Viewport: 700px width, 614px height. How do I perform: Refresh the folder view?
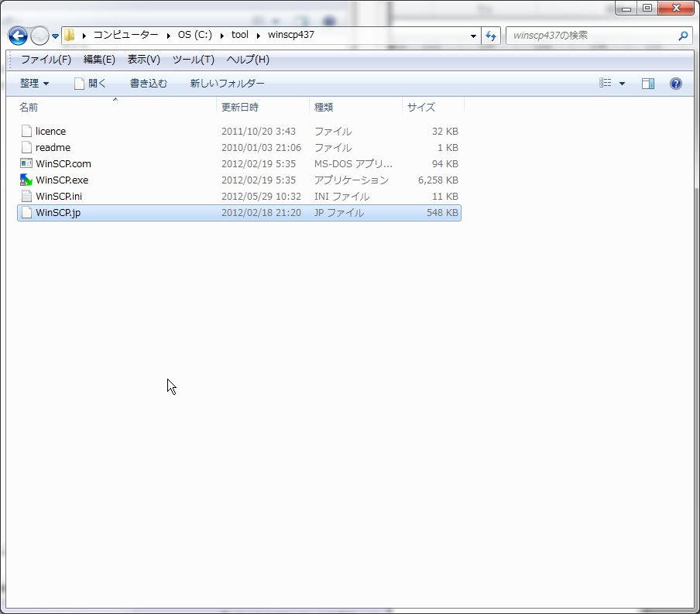[491, 36]
